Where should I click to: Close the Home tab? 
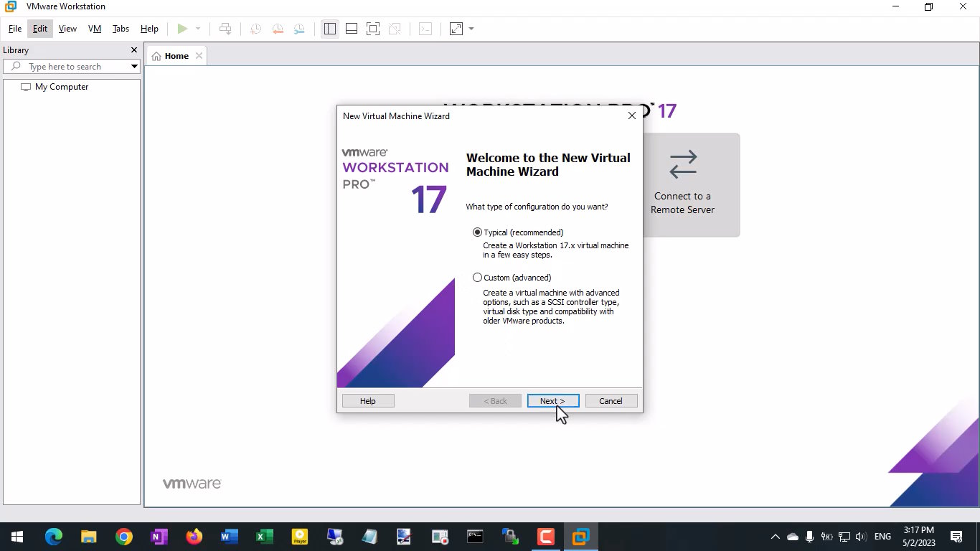pyautogui.click(x=199, y=56)
